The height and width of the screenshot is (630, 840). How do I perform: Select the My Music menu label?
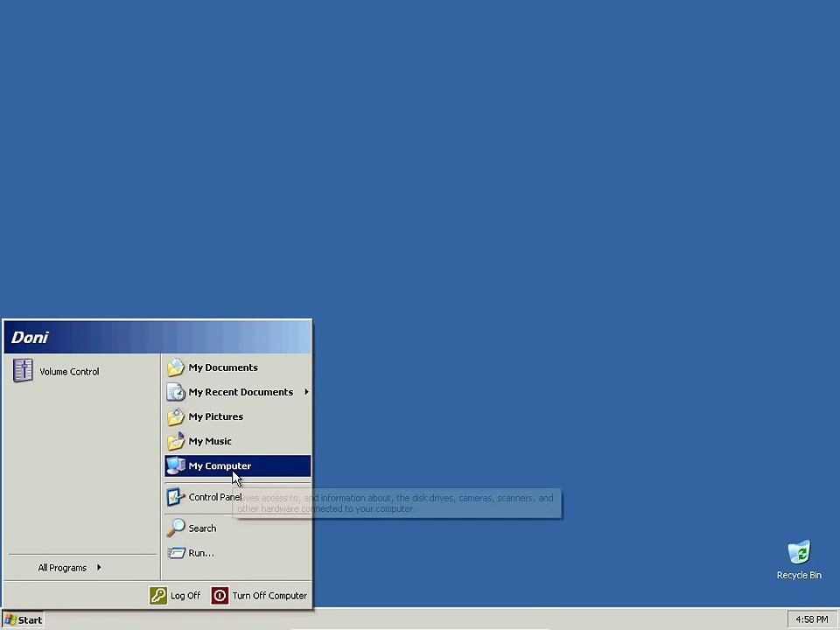[210, 441]
